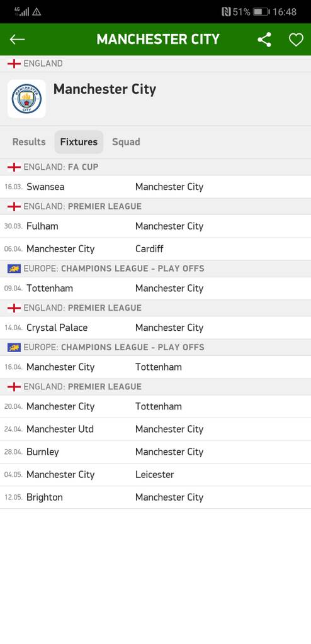The image size is (311, 644).
Task: Switch to the Results tab
Action: 29,142
